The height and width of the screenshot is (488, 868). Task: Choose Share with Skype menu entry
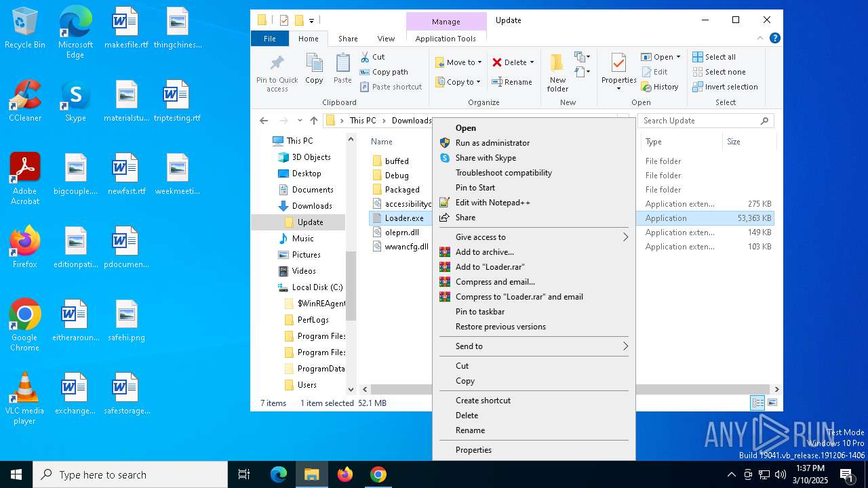pos(534,158)
